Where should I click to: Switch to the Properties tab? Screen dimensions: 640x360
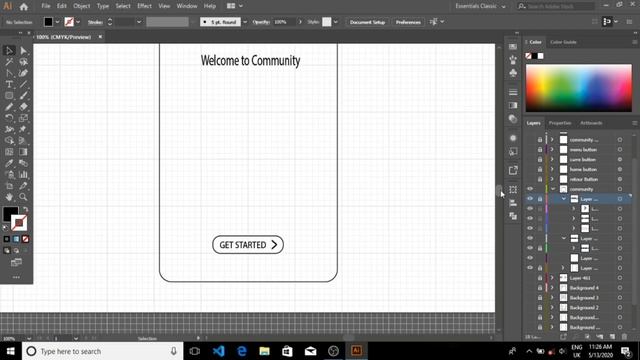coord(560,123)
